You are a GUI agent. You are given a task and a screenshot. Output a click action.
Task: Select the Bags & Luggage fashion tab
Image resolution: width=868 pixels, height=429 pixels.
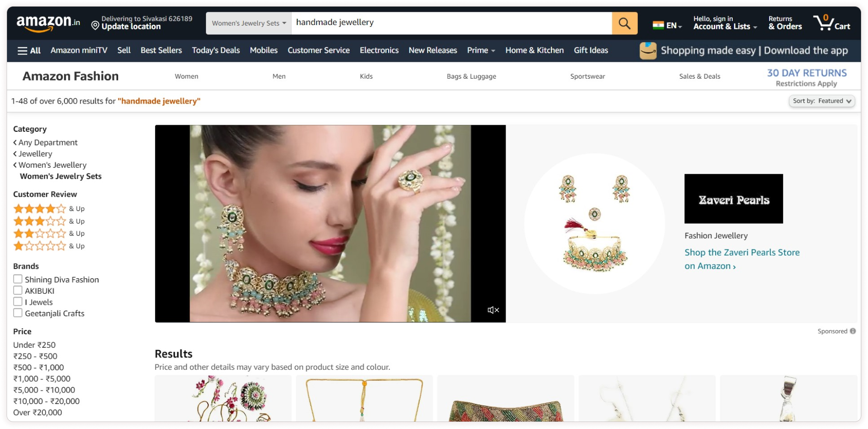click(x=471, y=76)
